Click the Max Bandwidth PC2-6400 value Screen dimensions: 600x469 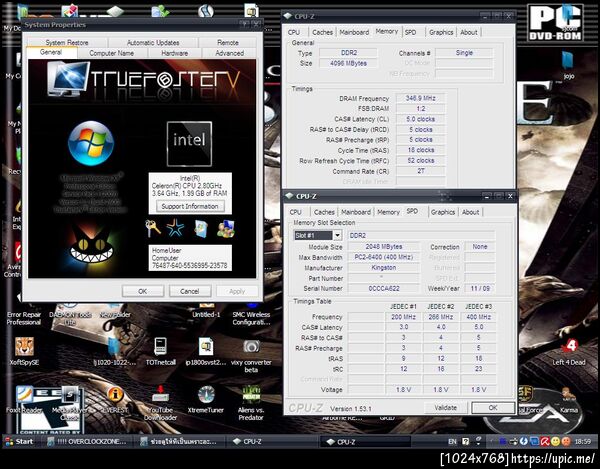tap(383, 257)
